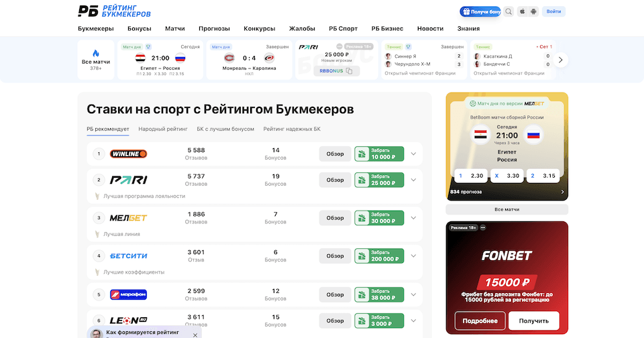This screenshot has height=338, width=644.
Task: Open Обзор for Марафон
Action: click(x=335, y=294)
